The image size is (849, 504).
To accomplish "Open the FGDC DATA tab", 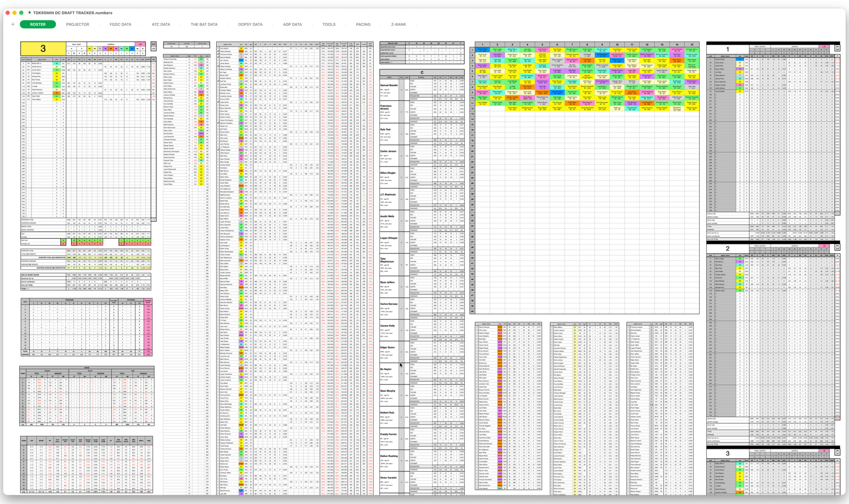I will 120,25.
